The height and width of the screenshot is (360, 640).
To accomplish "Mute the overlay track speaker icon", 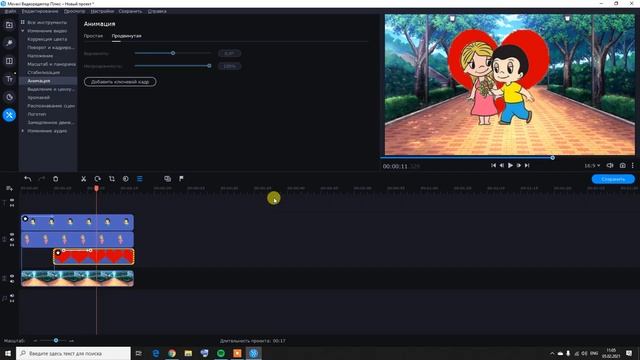I will [12, 240].
